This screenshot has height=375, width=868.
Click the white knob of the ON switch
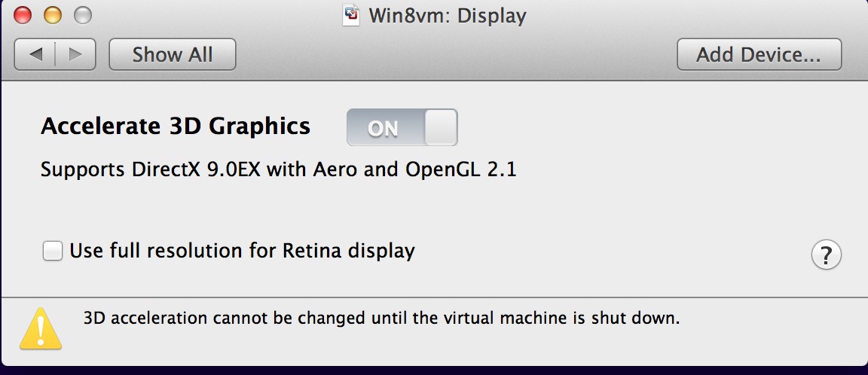click(441, 127)
